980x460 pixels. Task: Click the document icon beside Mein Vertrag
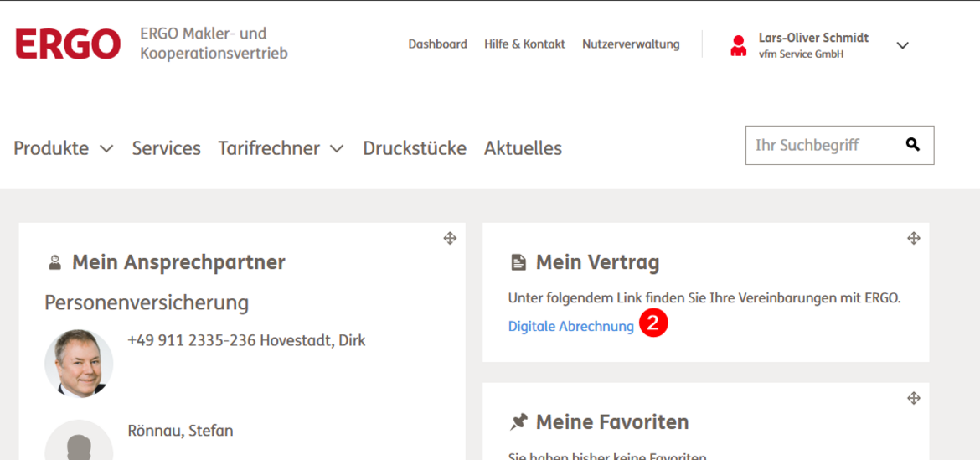pos(518,263)
